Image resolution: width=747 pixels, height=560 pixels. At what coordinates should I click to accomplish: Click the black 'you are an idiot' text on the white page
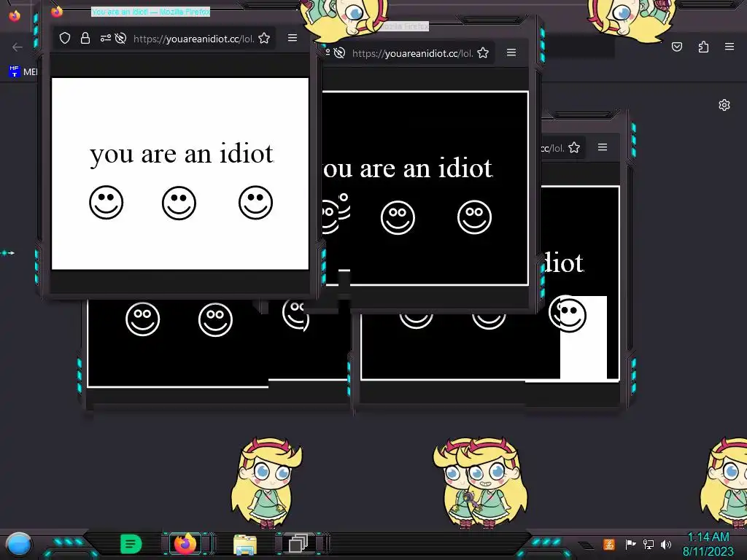[182, 154]
